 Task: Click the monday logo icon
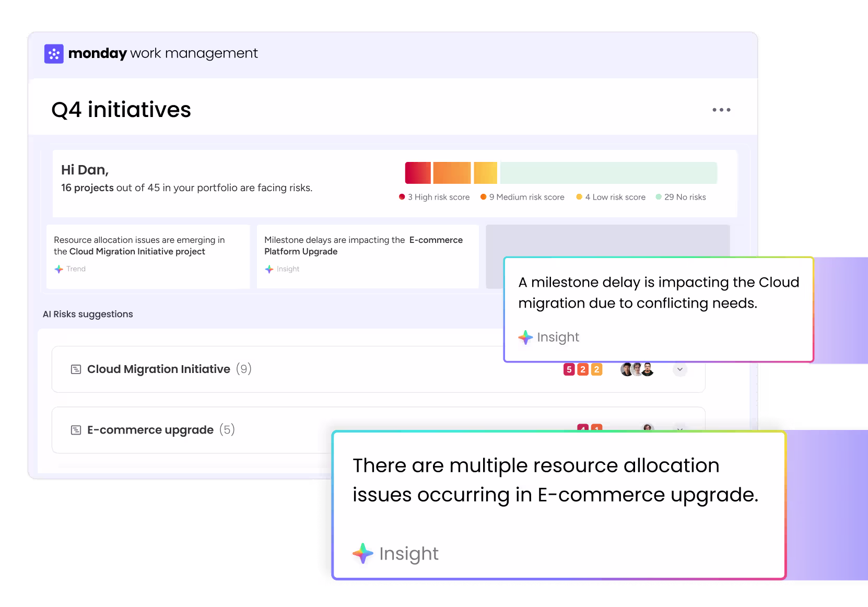[x=54, y=53]
